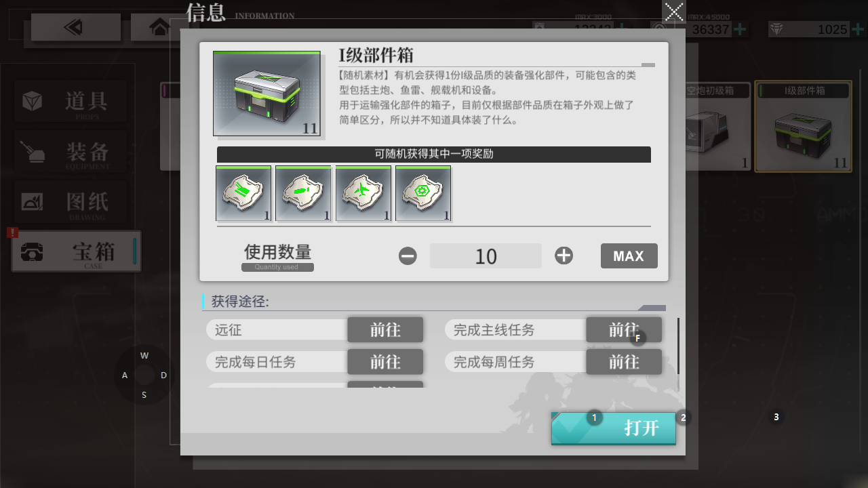
Task: Add gems with the plus beside 1025
Action: pyautogui.click(x=858, y=29)
